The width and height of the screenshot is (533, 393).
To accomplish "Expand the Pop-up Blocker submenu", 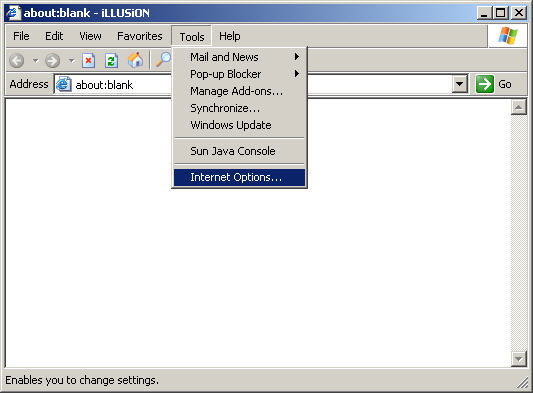I will pos(240,74).
